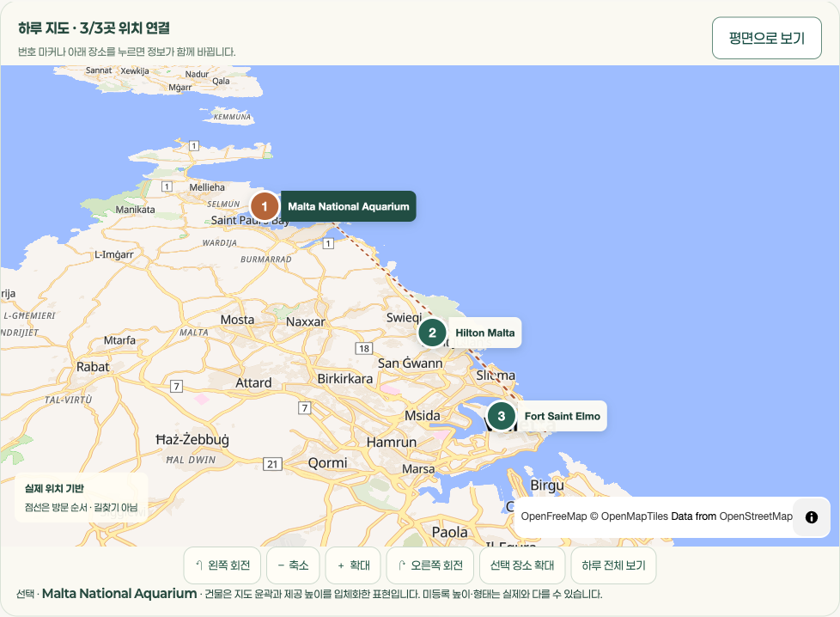Click the Paola town label on map

pos(449,532)
